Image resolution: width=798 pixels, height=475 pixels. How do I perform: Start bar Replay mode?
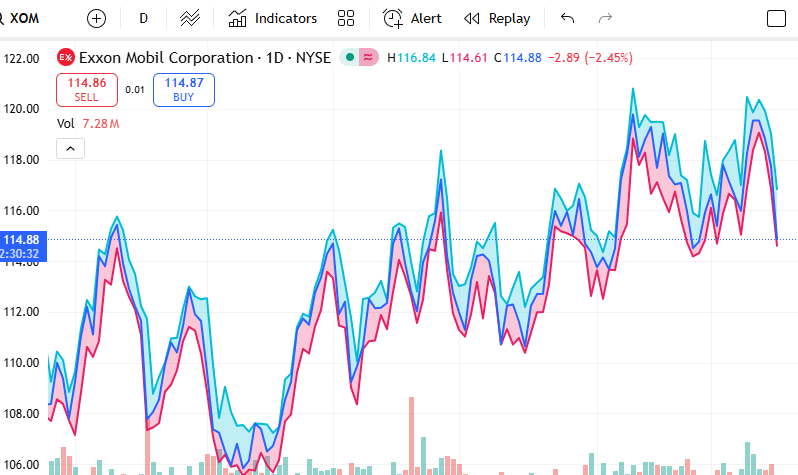497,19
